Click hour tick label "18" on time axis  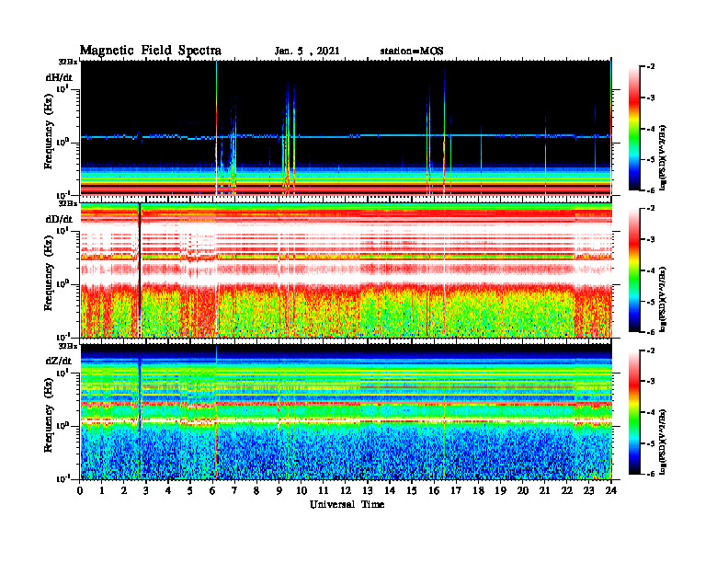pyautogui.click(x=478, y=491)
